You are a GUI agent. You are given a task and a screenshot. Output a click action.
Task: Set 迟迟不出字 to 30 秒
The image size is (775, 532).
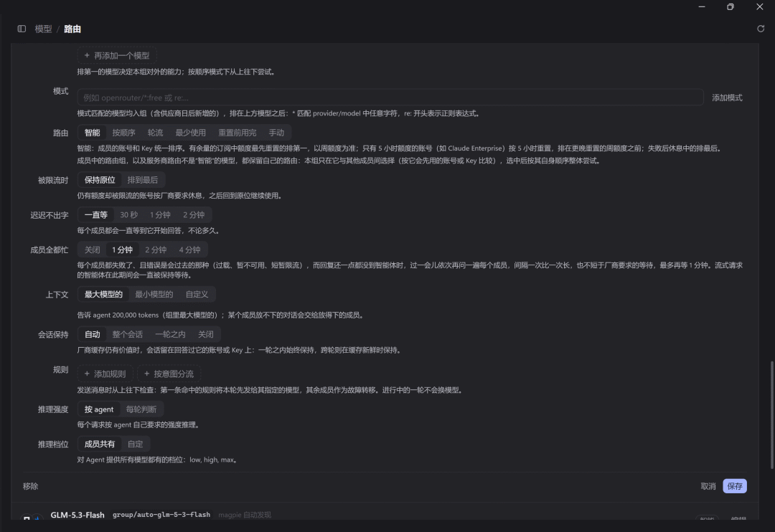tap(129, 215)
